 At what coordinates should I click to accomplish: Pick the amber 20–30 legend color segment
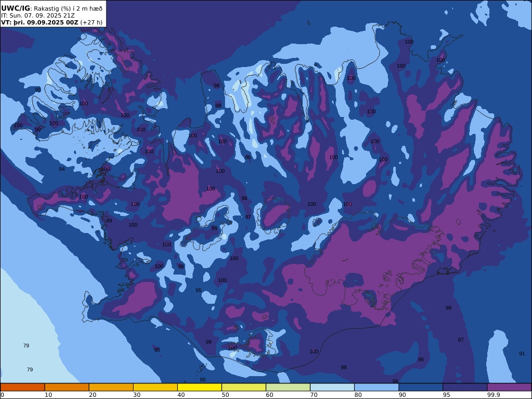(x=111, y=387)
